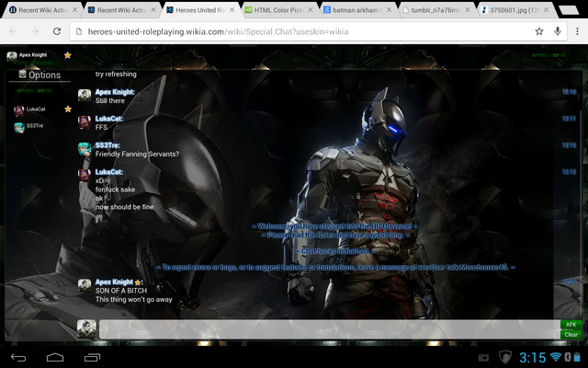
Task: Open LukaCat in the user list
Action: (x=36, y=109)
